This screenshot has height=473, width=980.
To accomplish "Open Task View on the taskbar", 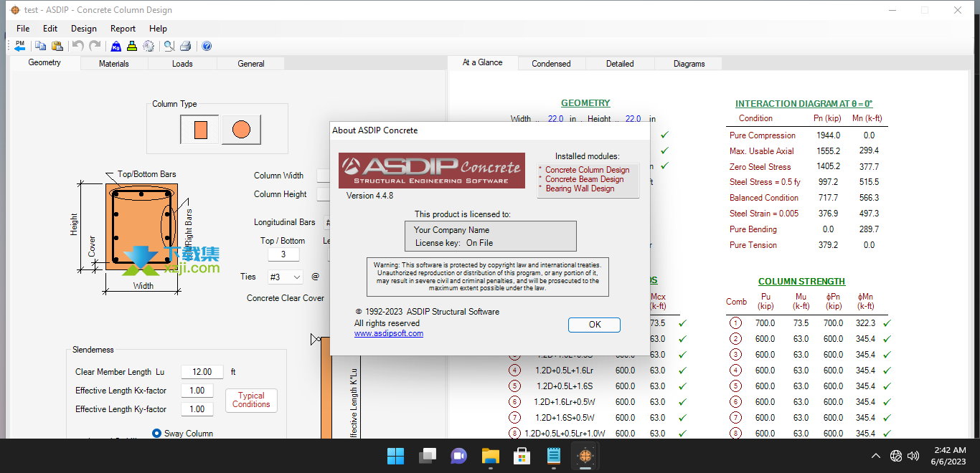I will point(428,456).
